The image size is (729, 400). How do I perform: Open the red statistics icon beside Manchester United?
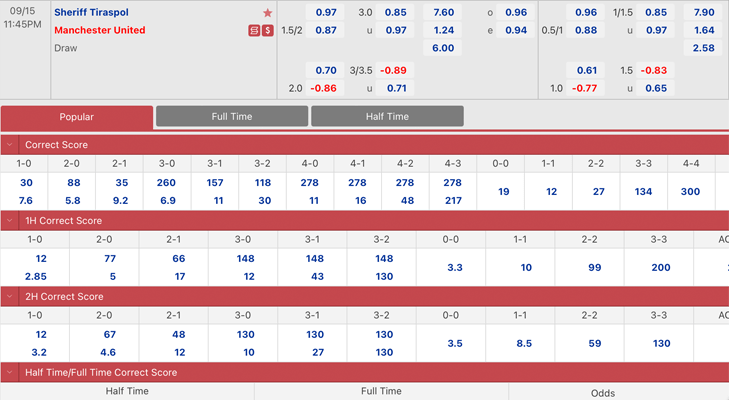pos(254,31)
